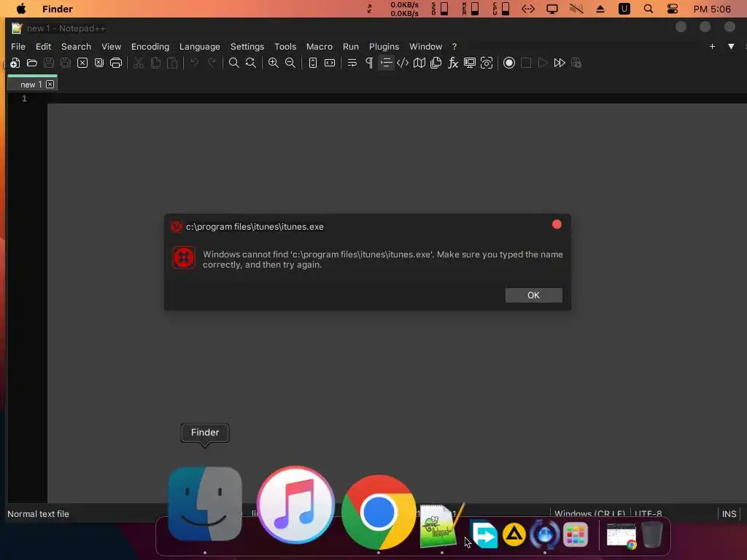
Task: Open Replace with the magnifier-arrows icon
Action: pyautogui.click(x=251, y=63)
